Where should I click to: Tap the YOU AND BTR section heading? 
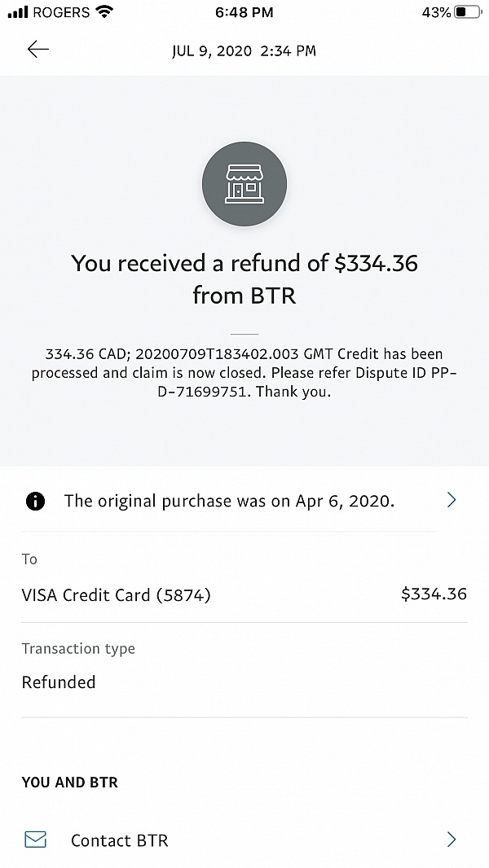click(70, 783)
